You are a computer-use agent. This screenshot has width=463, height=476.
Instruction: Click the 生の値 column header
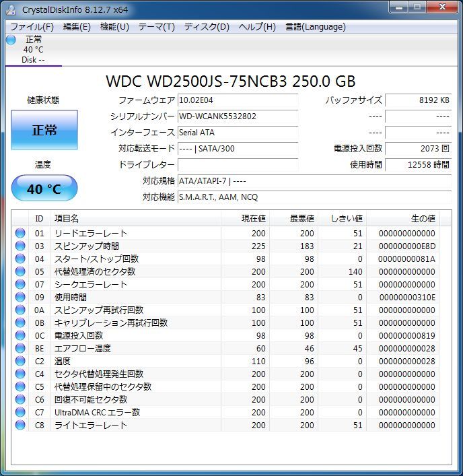tap(403, 219)
